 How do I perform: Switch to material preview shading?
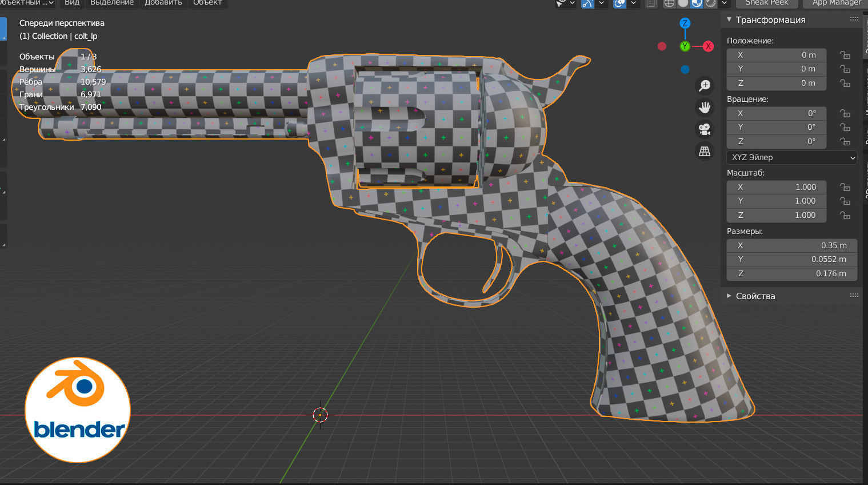(697, 3)
